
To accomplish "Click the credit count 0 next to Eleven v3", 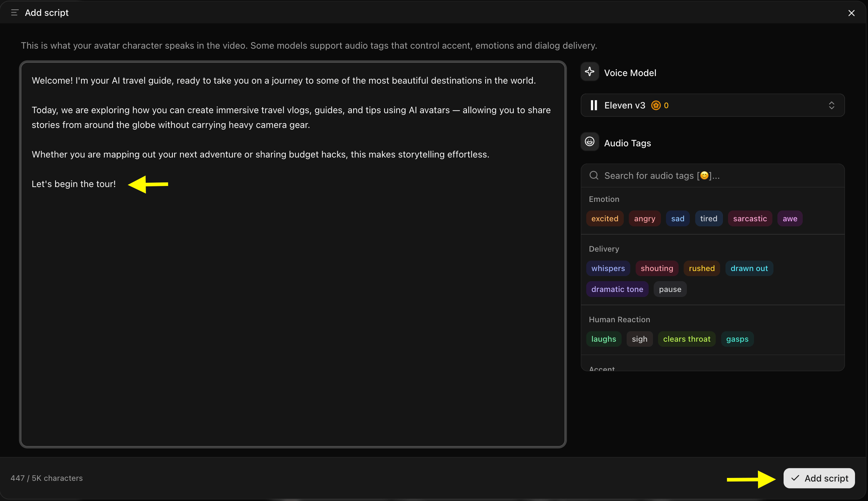I will (666, 105).
